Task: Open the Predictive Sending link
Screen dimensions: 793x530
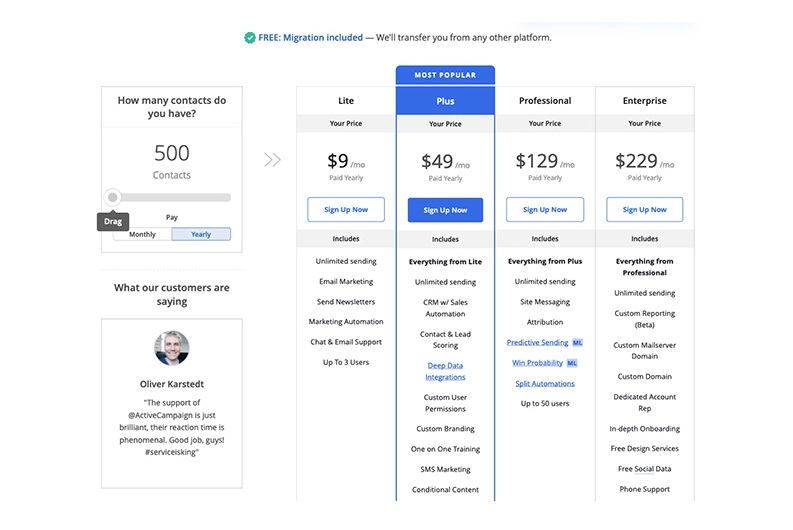Action: tap(537, 343)
